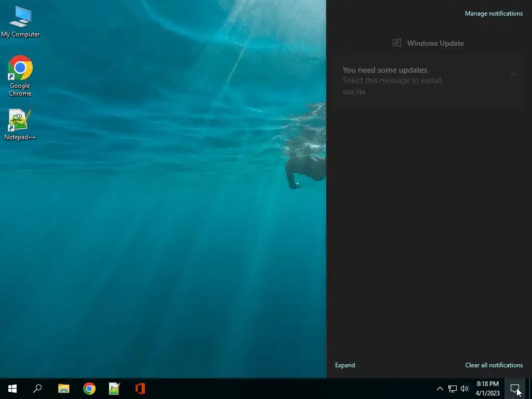Close Action Center via notification icon
Image resolution: width=532 pixels, height=399 pixels.
pyautogui.click(x=515, y=389)
